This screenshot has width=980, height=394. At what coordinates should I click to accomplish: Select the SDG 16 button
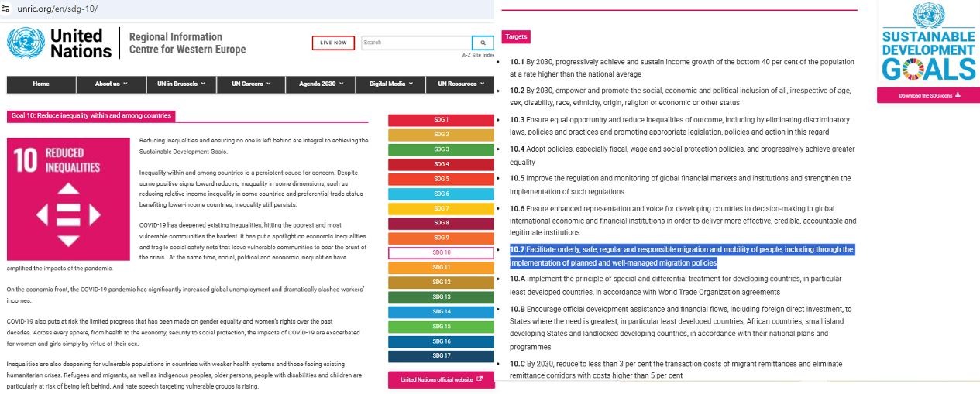coord(442,341)
